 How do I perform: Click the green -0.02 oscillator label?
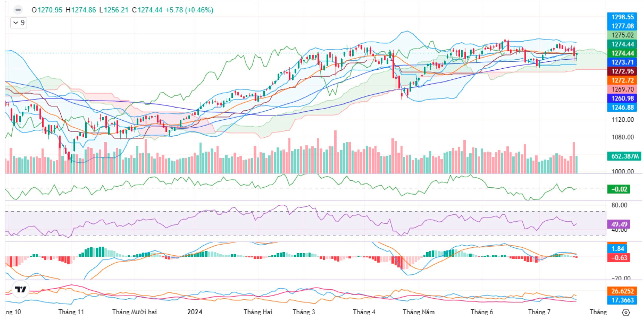click(619, 189)
